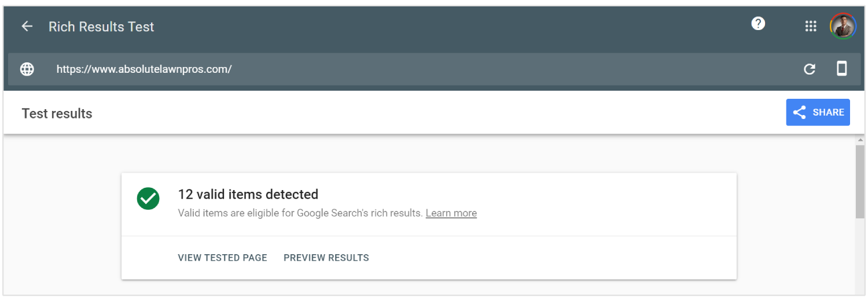
Task: Follow the Learn more link
Action: click(451, 213)
